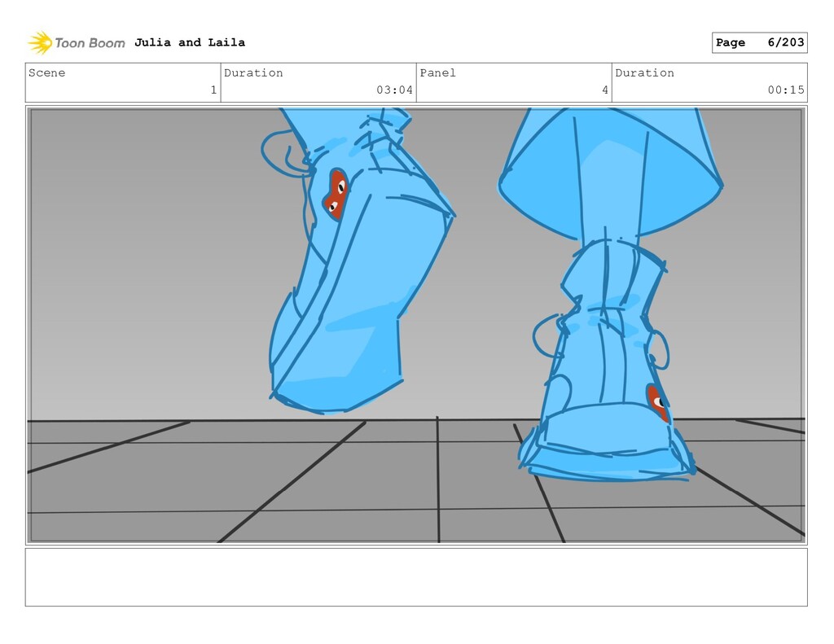The height and width of the screenshot is (644, 834).
Task: Click the scene number 1
Action: coord(213,90)
